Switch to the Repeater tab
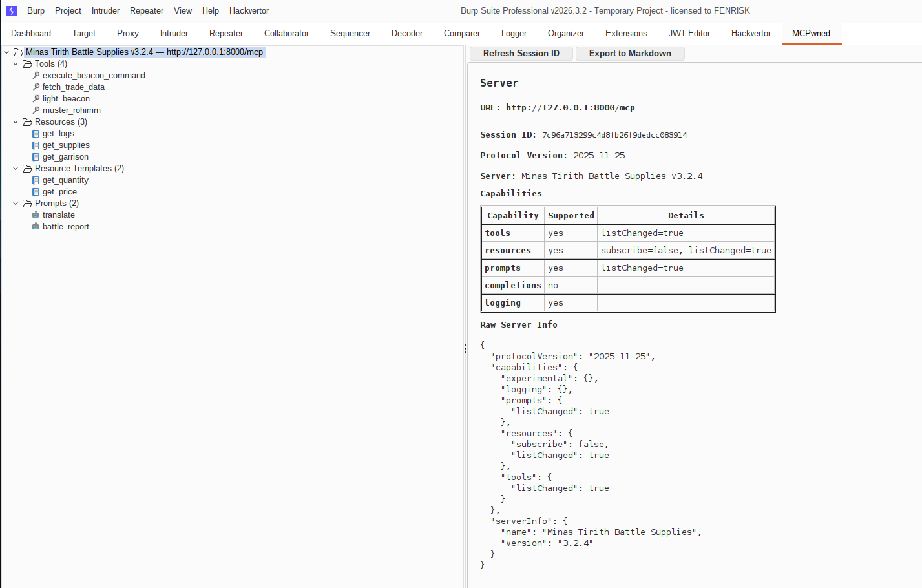This screenshot has height=588, width=922. coord(225,33)
